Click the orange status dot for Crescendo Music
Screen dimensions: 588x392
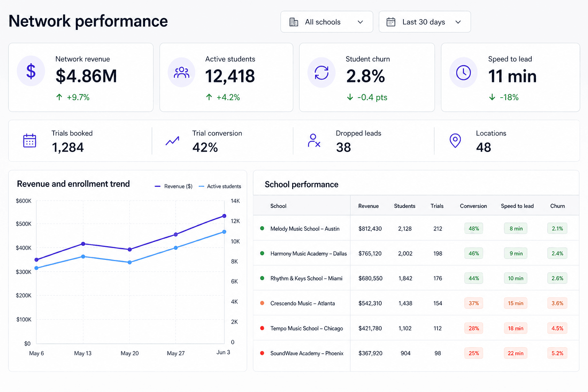coord(262,303)
